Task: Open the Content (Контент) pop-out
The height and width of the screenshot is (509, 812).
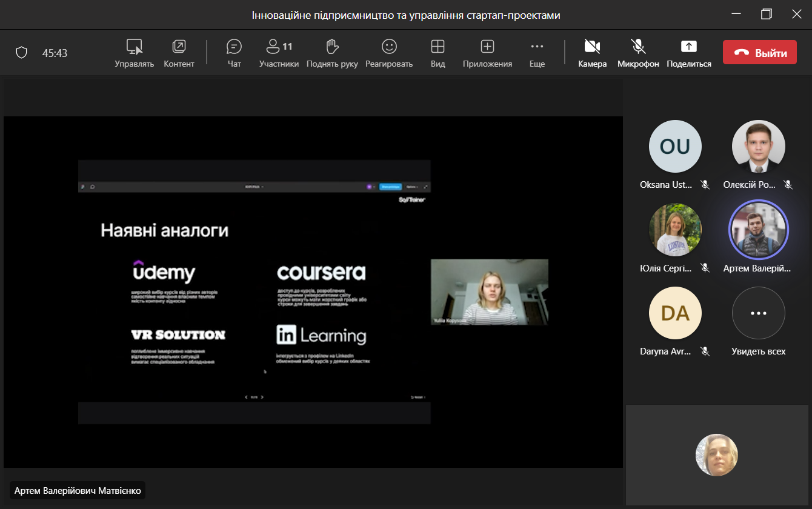Action: (179, 53)
